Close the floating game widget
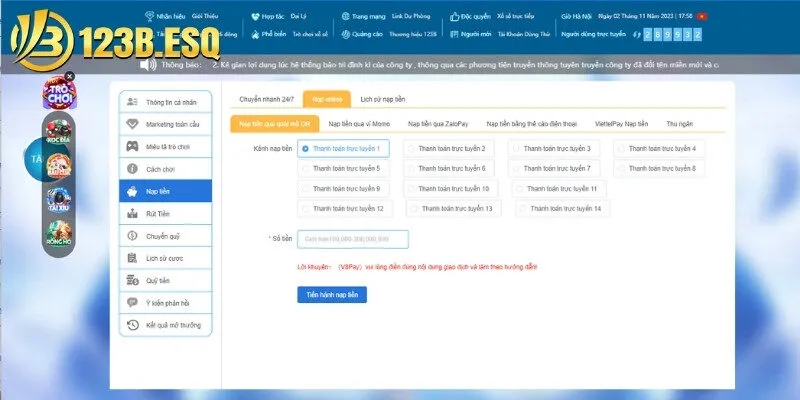Viewport: 800px width, 400px height. [69, 77]
